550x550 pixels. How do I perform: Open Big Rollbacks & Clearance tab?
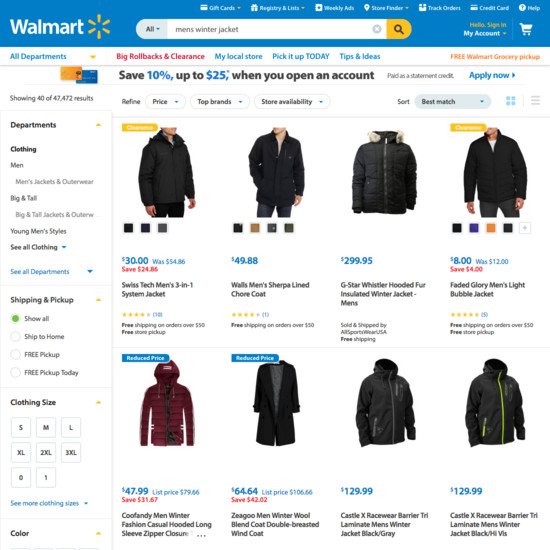[x=160, y=56]
